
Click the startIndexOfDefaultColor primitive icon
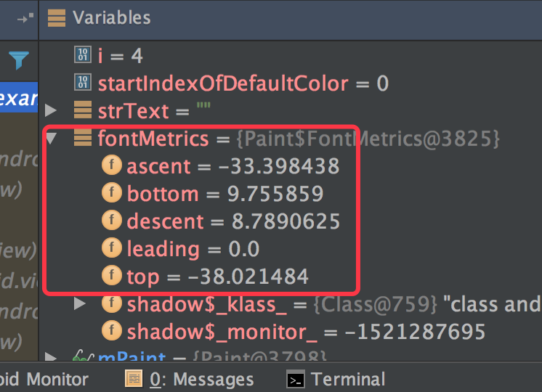83,83
